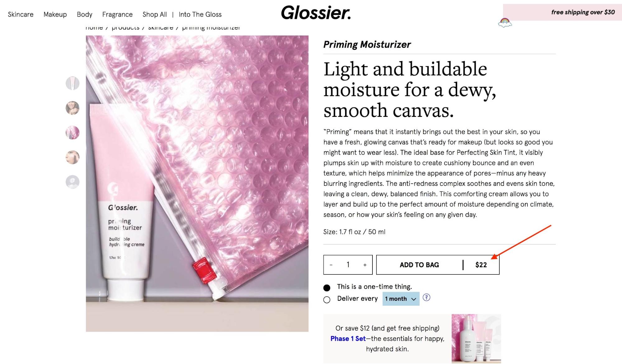The height and width of the screenshot is (364, 622).
Task: Expand the products breadcrumb navigation menu
Action: pos(125,27)
